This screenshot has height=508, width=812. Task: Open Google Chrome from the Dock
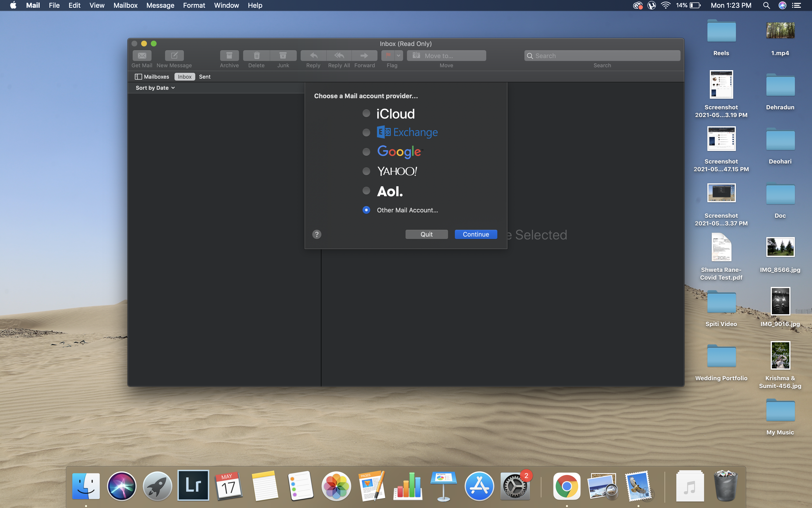tap(567, 486)
